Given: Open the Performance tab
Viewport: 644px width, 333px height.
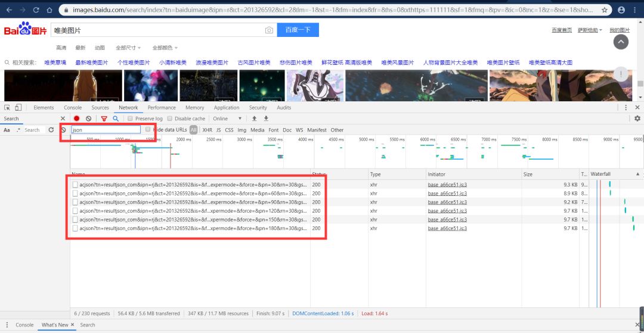Looking at the screenshot, I should point(162,107).
